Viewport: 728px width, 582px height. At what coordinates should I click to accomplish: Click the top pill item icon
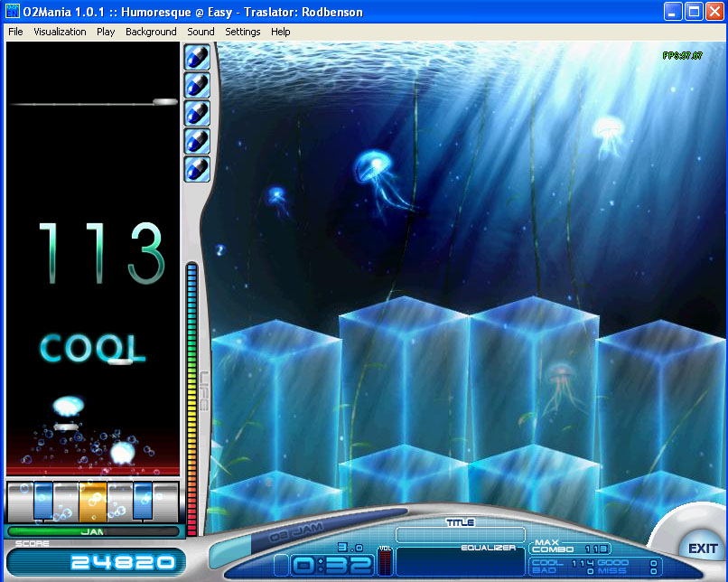click(x=197, y=57)
